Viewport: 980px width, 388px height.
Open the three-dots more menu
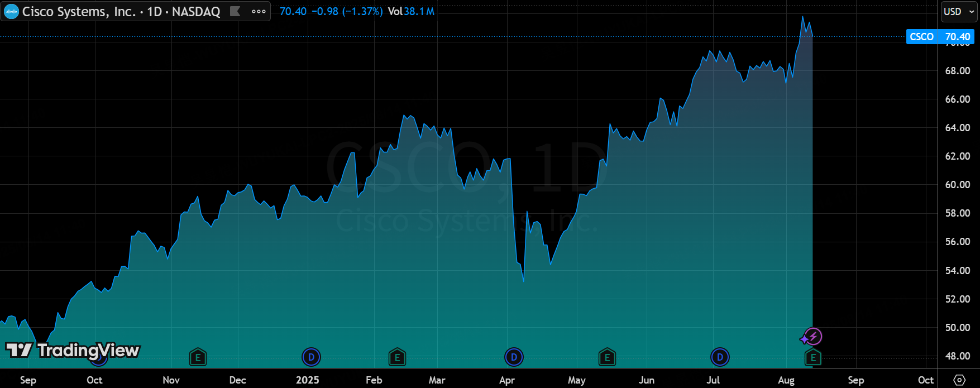click(259, 11)
